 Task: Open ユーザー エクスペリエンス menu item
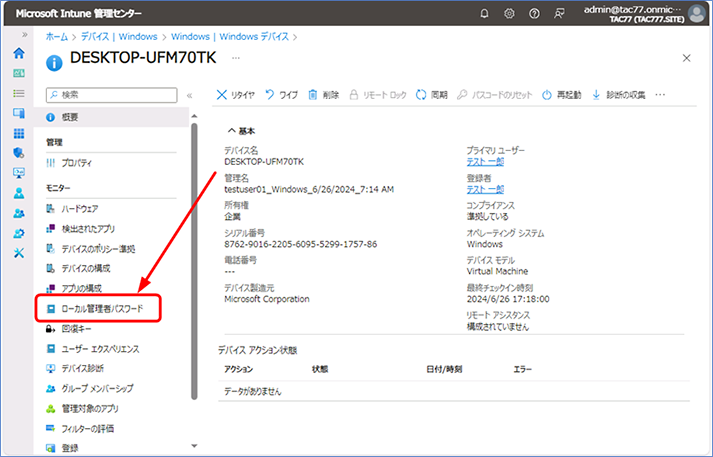click(93, 349)
